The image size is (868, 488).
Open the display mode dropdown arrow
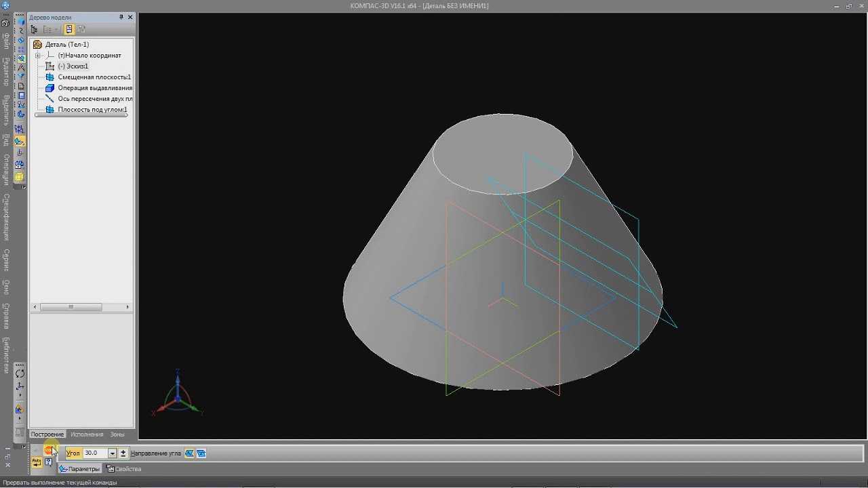(20, 418)
